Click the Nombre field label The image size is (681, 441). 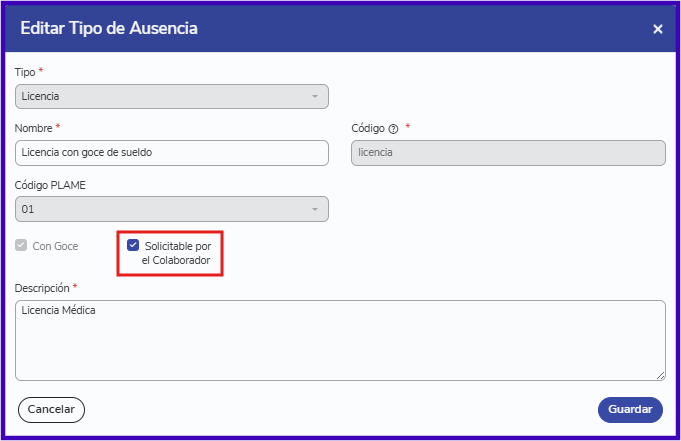click(x=33, y=128)
